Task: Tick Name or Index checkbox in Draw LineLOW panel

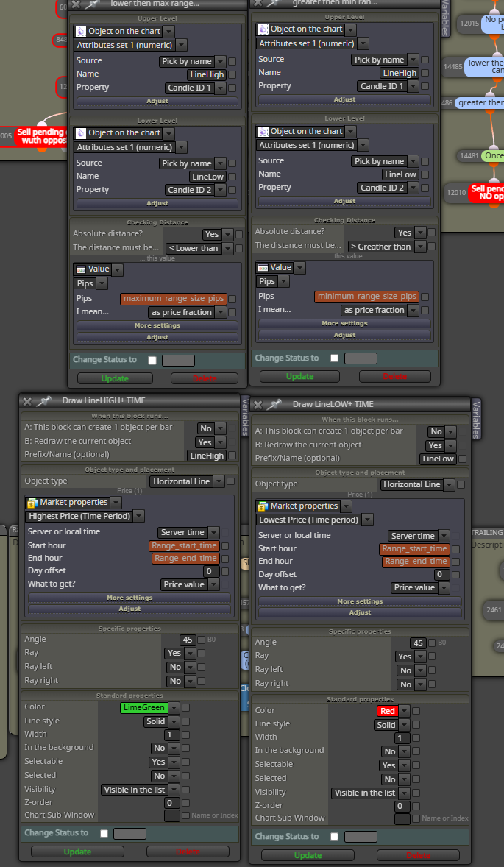Action: coord(416,818)
